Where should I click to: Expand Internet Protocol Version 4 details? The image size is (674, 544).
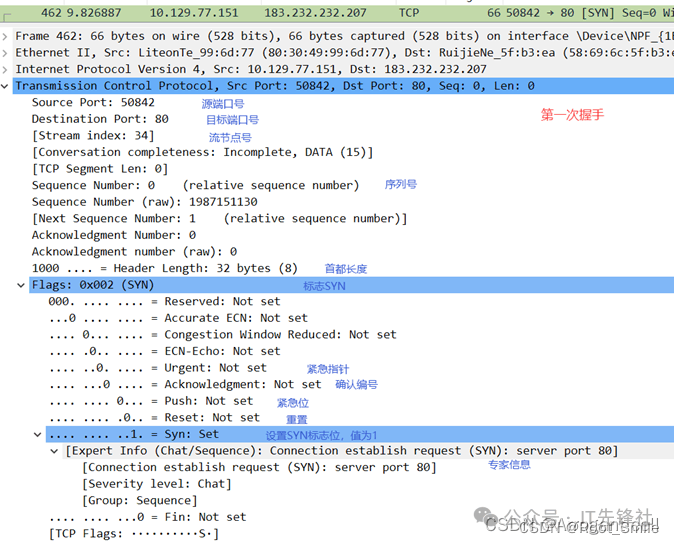point(7,70)
